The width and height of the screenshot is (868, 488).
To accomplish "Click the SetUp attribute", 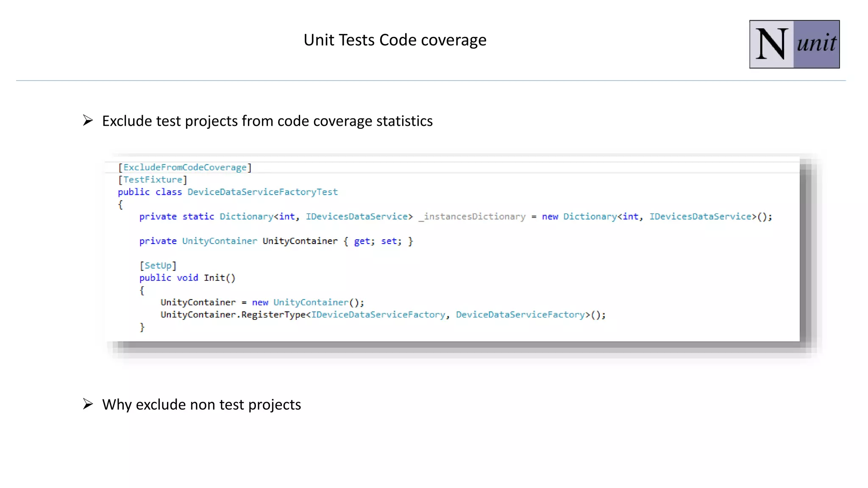I will click(158, 266).
